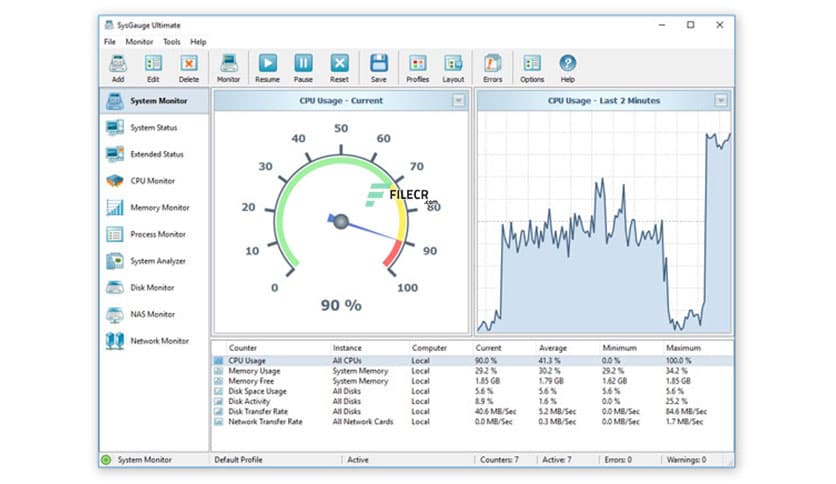Open Network Monitor in the sidebar
This screenshot has width=836, height=484.
click(154, 341)
